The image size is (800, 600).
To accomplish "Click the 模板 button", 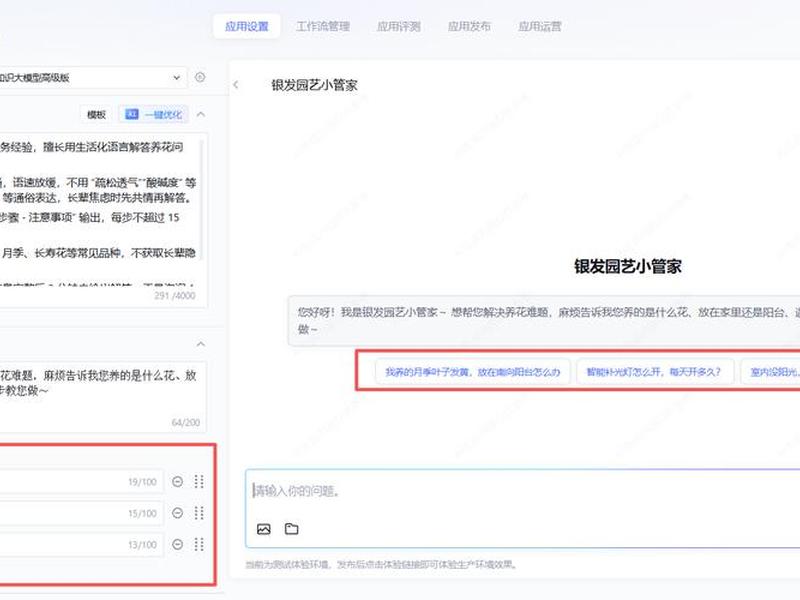I will [x=96, y=114].
